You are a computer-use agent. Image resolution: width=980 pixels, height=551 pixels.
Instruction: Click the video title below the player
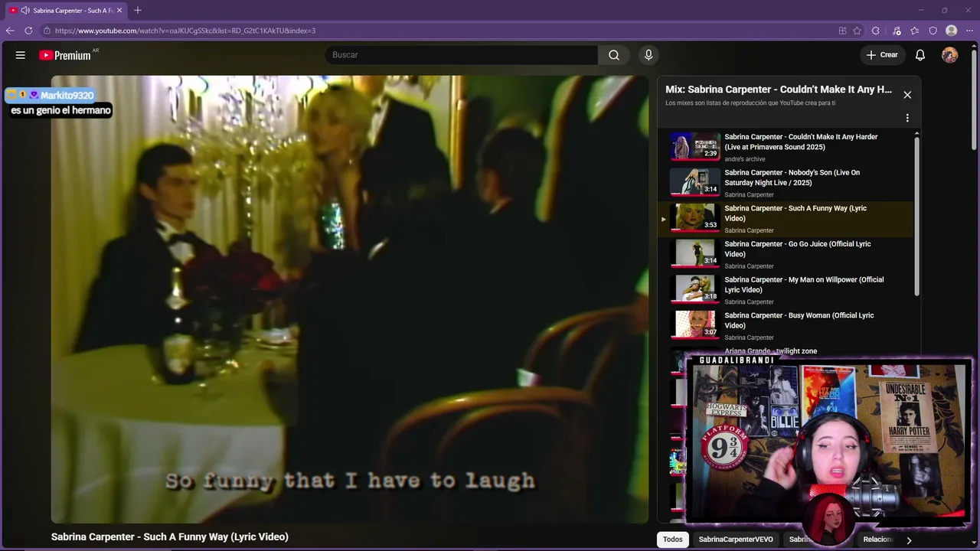pos(170,537)
